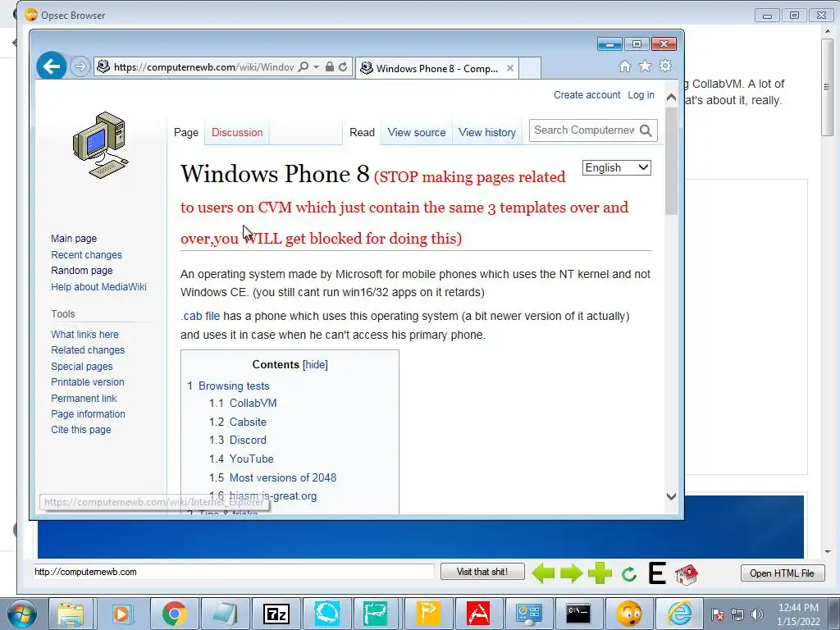Viewport: 840px width, 630px height.
Task: Open the Discussion tab
Action: 237,132
